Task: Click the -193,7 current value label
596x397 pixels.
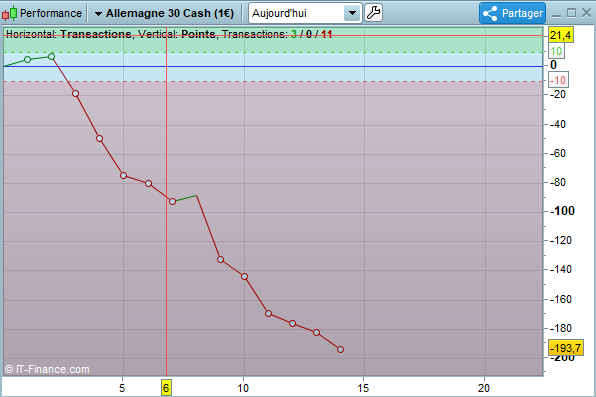Action: click(566, 348)
